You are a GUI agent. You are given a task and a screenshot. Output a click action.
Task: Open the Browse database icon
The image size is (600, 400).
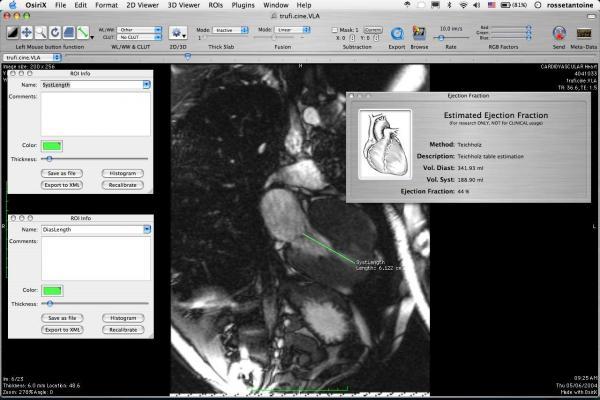(x=419, y=34)
